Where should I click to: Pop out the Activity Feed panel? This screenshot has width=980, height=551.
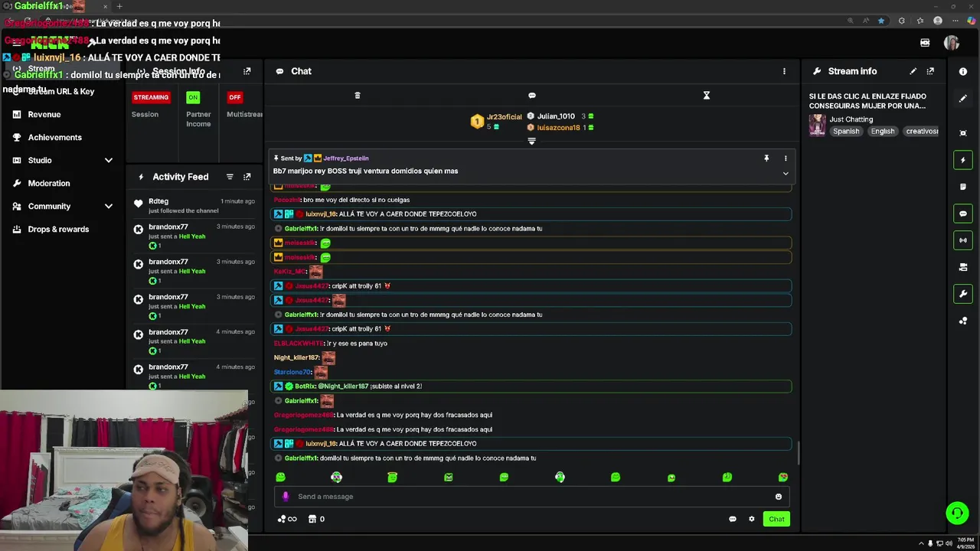pyautogui.click(x=247, y=177)
